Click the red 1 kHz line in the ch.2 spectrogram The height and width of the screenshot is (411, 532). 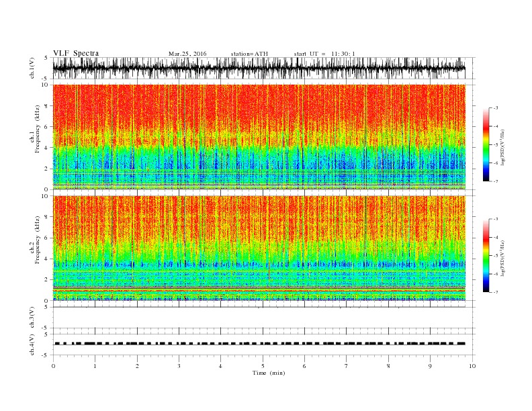(259, 291)
